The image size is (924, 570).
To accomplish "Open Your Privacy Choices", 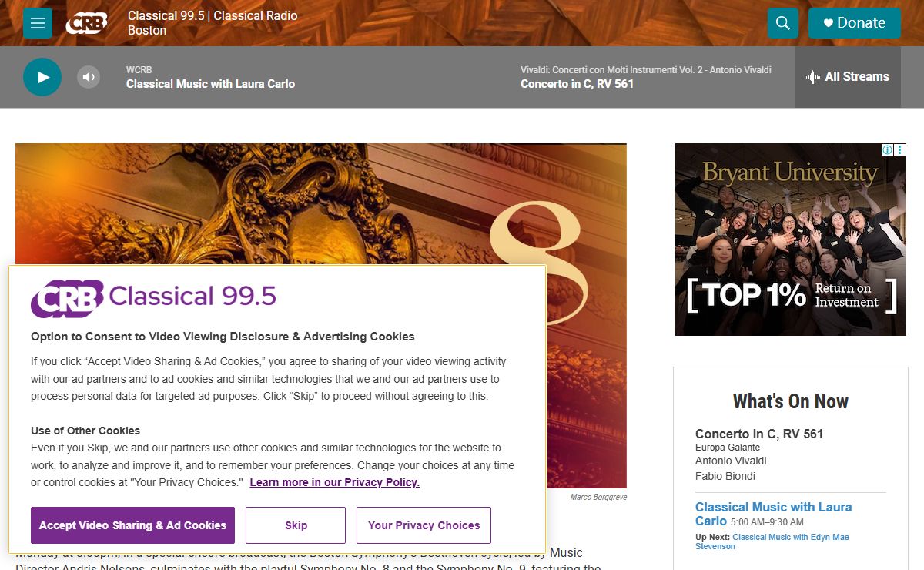I will click(423, 525).
